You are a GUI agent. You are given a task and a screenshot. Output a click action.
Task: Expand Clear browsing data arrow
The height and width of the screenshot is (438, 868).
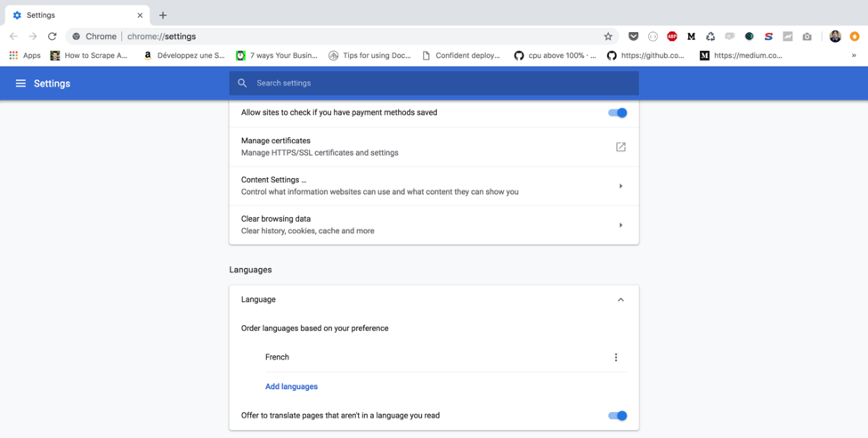coord(621,225)
